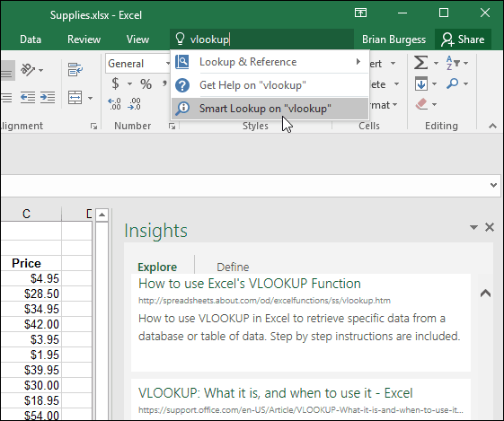Click the Increase Indent icon
This screenshot has height=421, width=504.
[48, 97]
